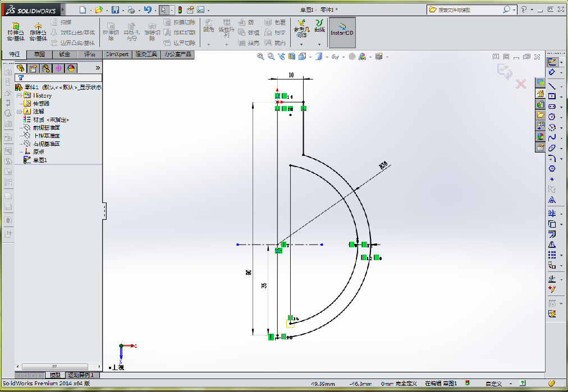Image resolution: width=568 pixels, height=392 pixels.
Task: Click the red X cancel sketch icon
Action: coord(520,84)
